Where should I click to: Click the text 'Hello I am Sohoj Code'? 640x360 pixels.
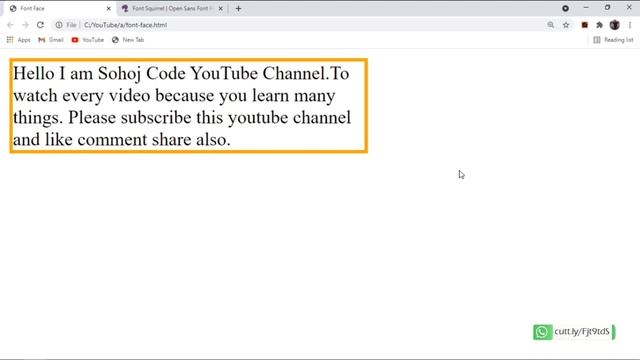tap(100, 73)
